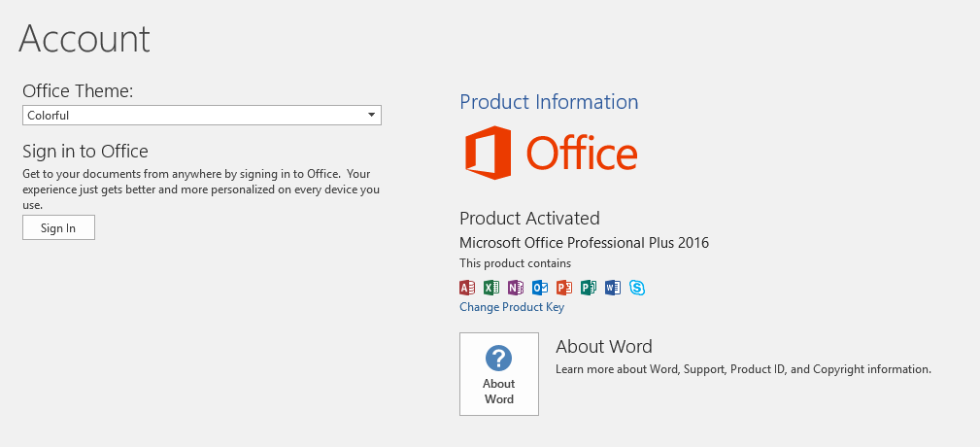This screenshot has width=980, height=447.
Task: Open the Office Theme dropdown arrow
Action: click(371, 115)
